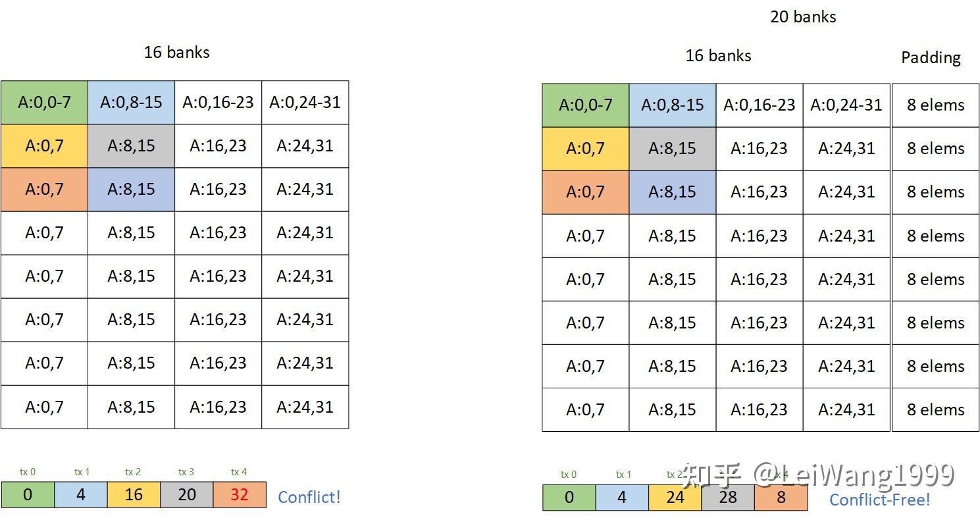Select the gray box numbered 20
980x520 pixels.
pos(187,495)
